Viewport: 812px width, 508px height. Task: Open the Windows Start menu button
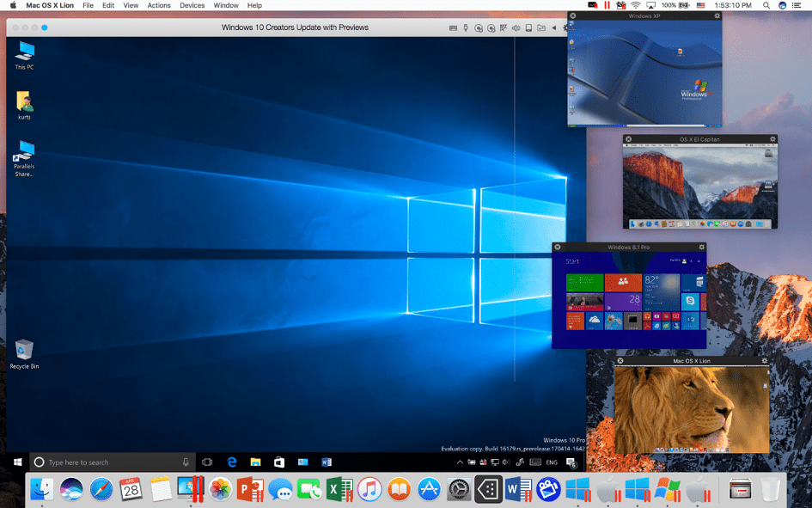pos(17,462)
